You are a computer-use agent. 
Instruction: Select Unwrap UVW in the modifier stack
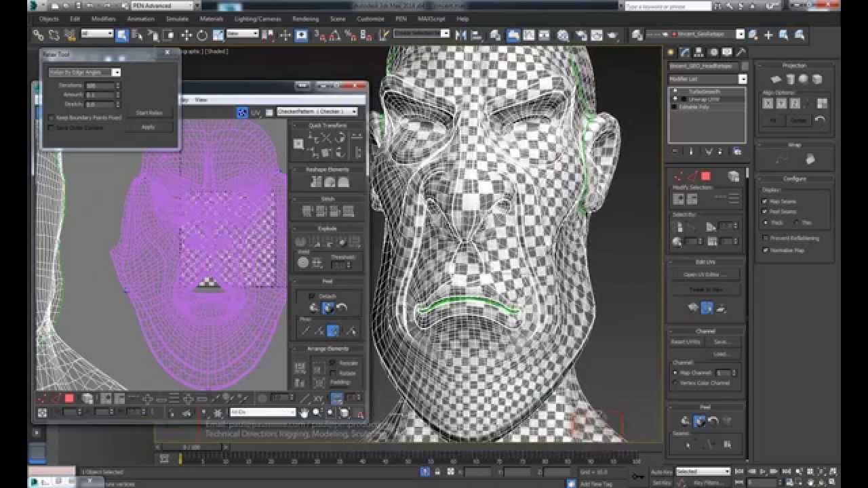click(703, 99)
